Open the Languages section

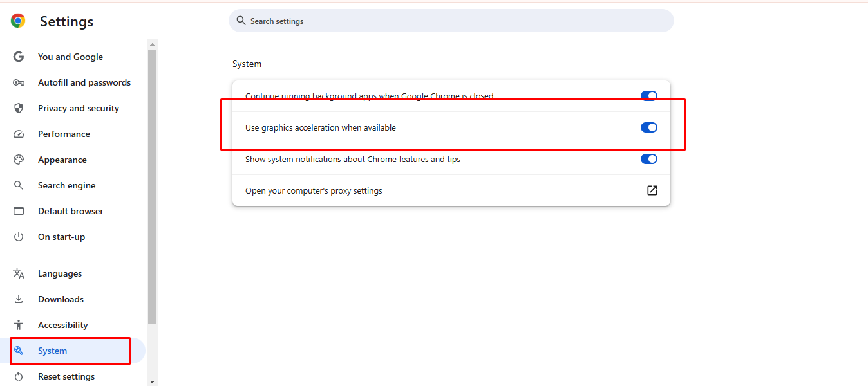point(62,273)
